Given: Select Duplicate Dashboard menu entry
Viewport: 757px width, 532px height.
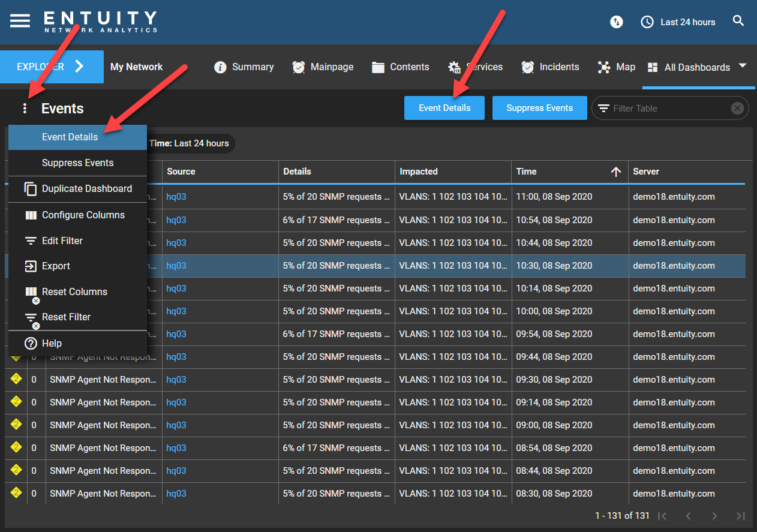Looking at the screenshot, I should click(x=77, y=189).
